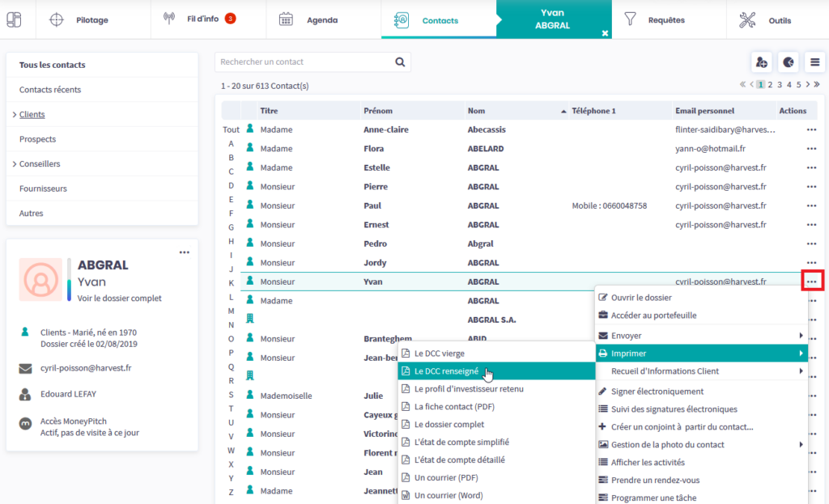Sort contacts by Nom column header
Screen dimensions: 829x504
coord(478,111)
